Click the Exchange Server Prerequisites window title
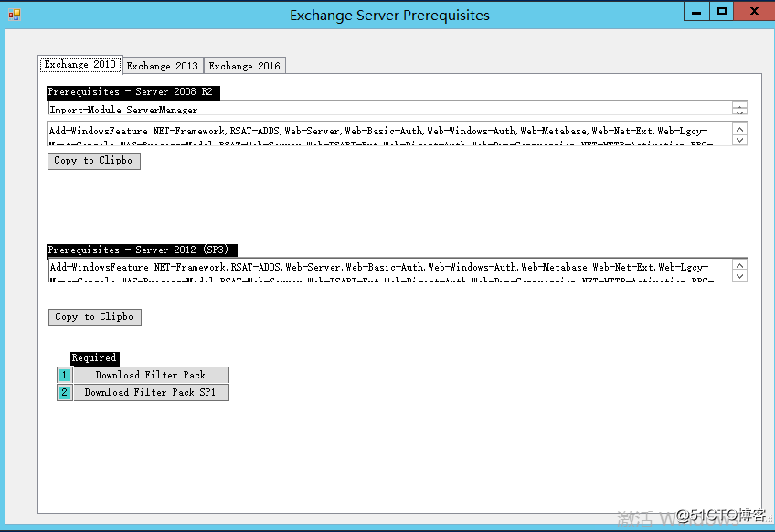 point(389,16)
